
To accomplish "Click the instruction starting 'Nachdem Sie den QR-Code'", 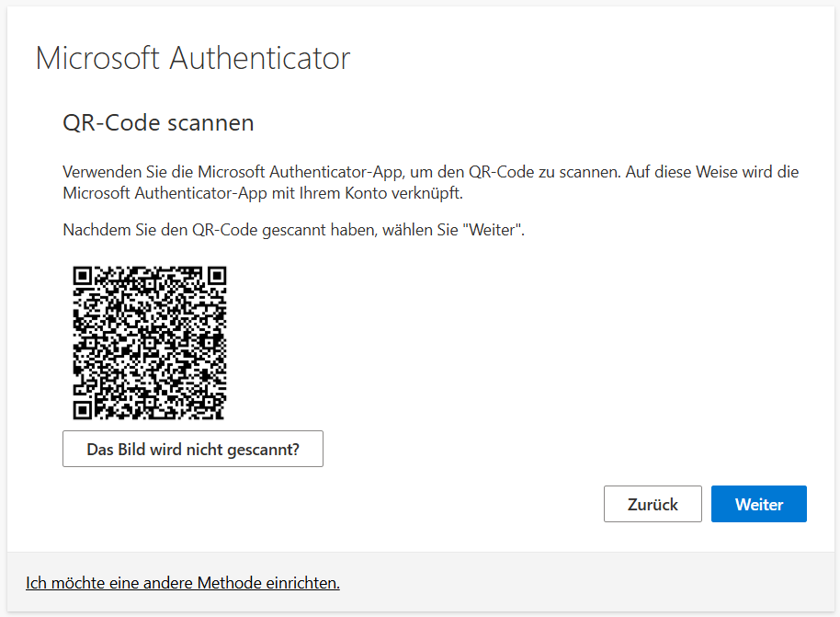I will [293, 230].
